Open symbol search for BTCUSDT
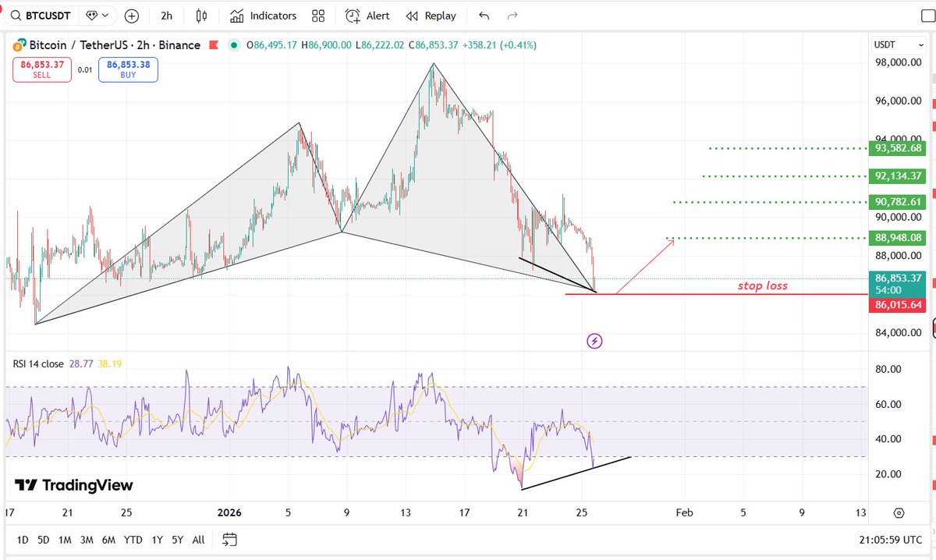936x560 pixels. [x=42, y=16]
